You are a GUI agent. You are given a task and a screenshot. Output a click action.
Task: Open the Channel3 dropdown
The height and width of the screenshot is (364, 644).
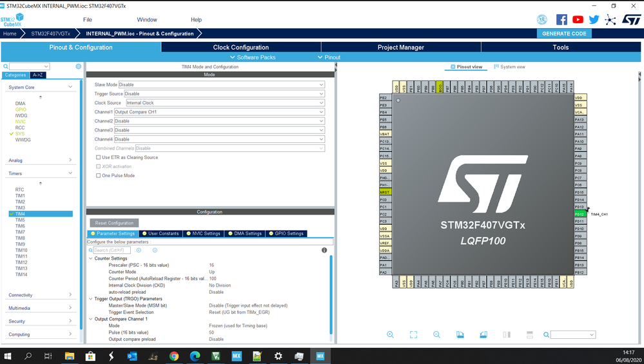coord(219,129)
